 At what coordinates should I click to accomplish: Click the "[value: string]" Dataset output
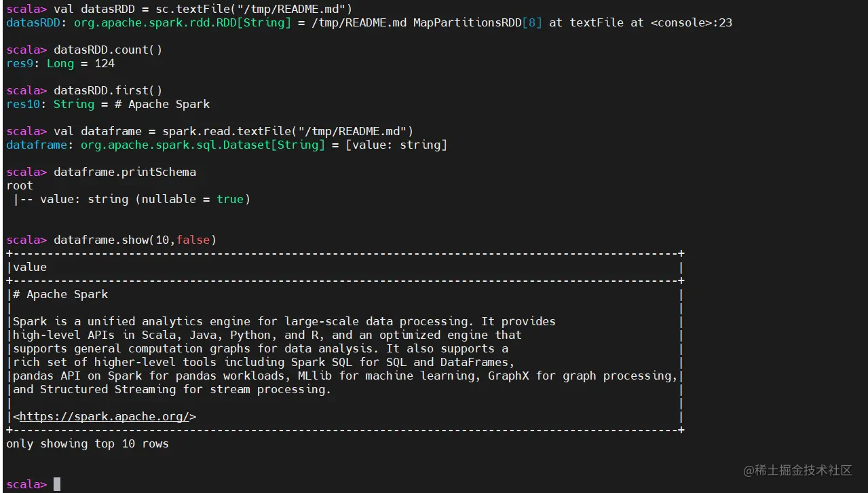coord(396,145)
